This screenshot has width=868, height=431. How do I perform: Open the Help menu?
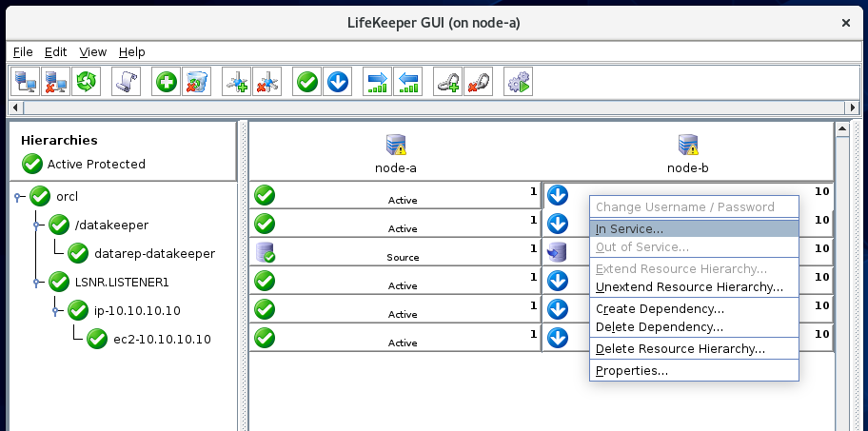[x=131, y=52]
